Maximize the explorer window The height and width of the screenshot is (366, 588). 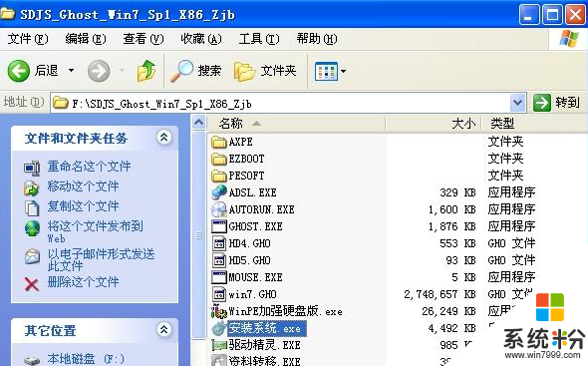pyautogui.click(x=552, y=15)
